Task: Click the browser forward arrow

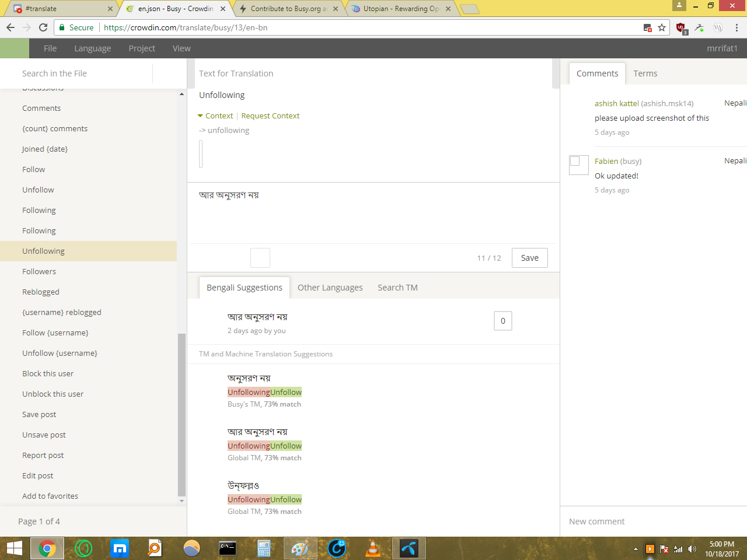Action: pos(27,27)
